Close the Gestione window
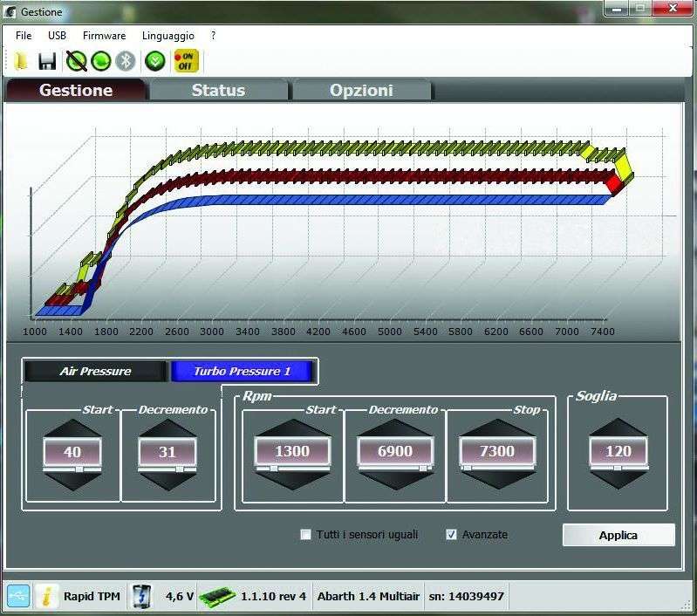The width and height of the screenshot is (697, 616). [673, 8]
